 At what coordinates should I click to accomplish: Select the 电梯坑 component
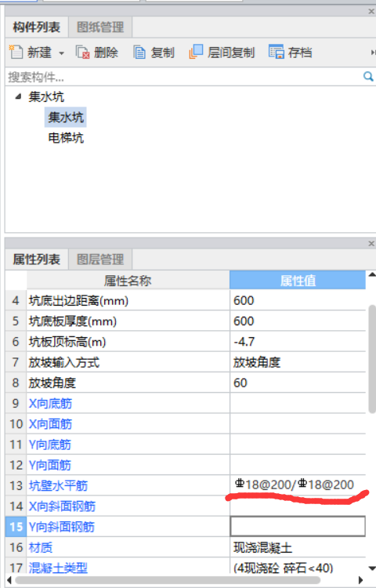coord(66,138)
